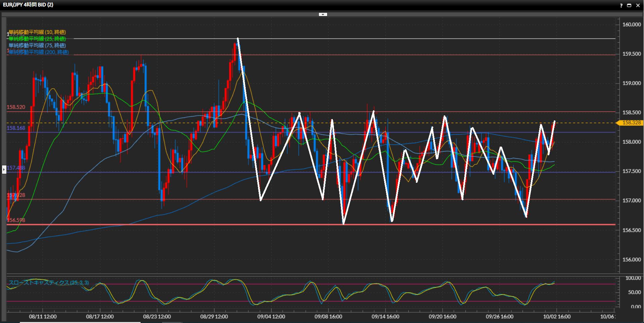The image size is (644, 323).
Task: Click the current price tag 158.328
Action: tap(631, 123)
